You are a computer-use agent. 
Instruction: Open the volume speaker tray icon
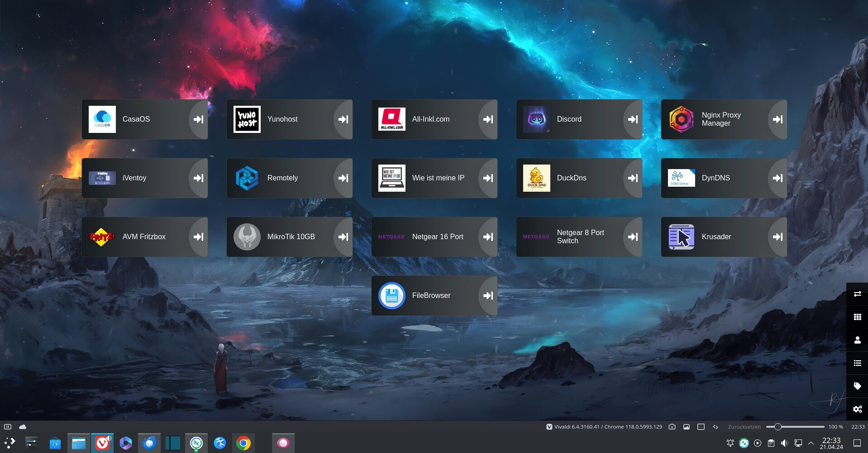pos(785,443)
